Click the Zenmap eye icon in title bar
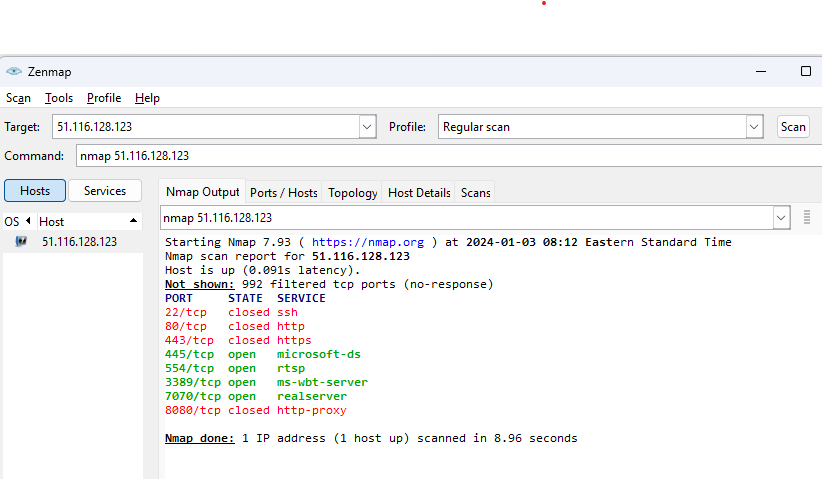The width and height of the screenshot is (822, 479). [14, 71]
